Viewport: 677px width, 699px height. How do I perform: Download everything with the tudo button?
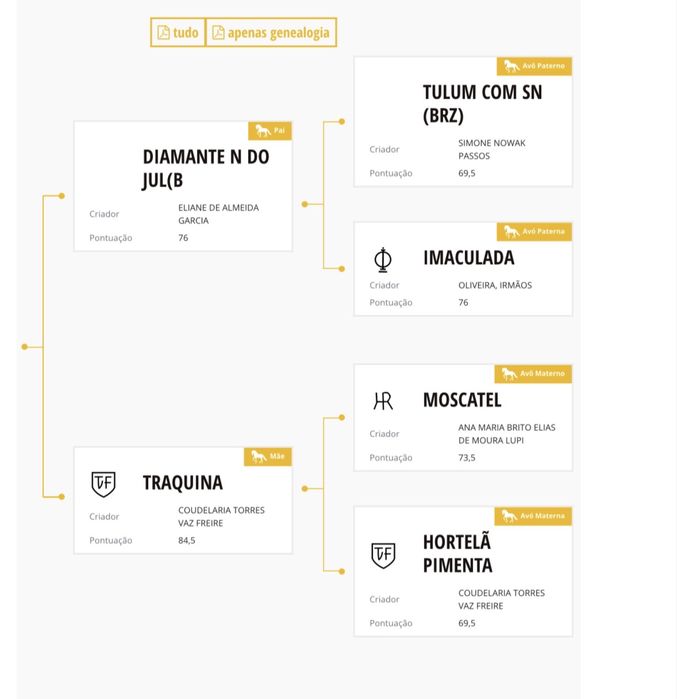[x=178, y=33]
